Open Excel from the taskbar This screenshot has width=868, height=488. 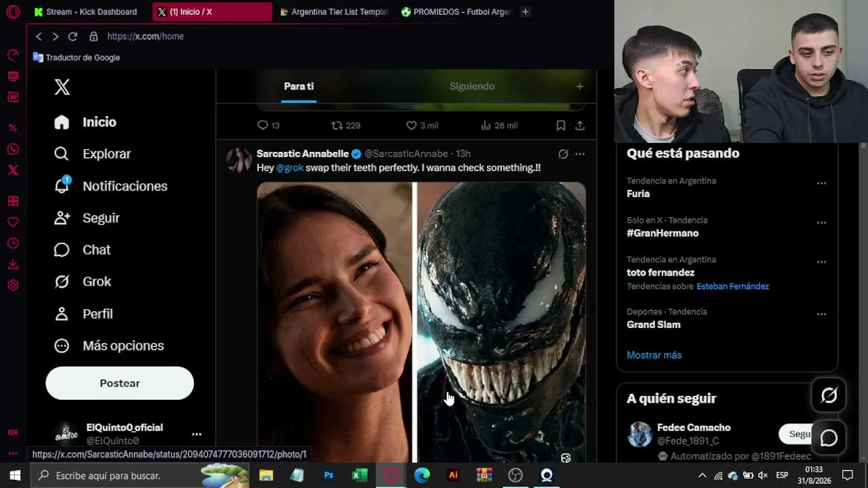[360, 475]
